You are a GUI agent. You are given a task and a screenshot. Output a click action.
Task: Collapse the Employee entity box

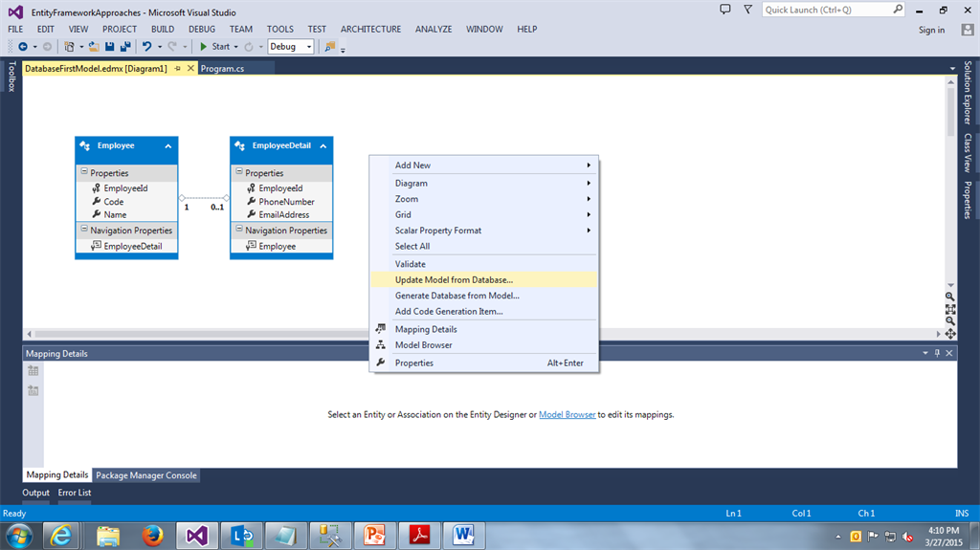click(168, 146)
